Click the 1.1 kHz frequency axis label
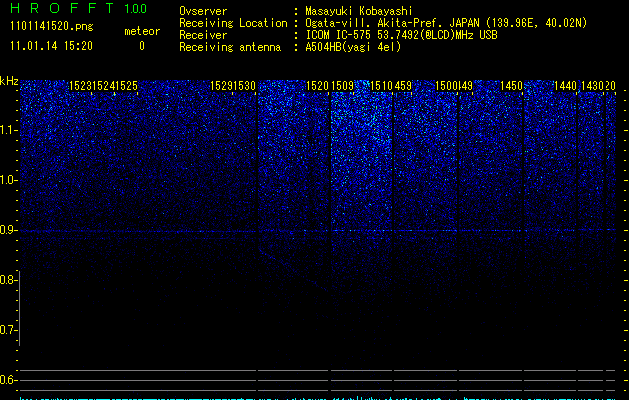 point(8,130)
